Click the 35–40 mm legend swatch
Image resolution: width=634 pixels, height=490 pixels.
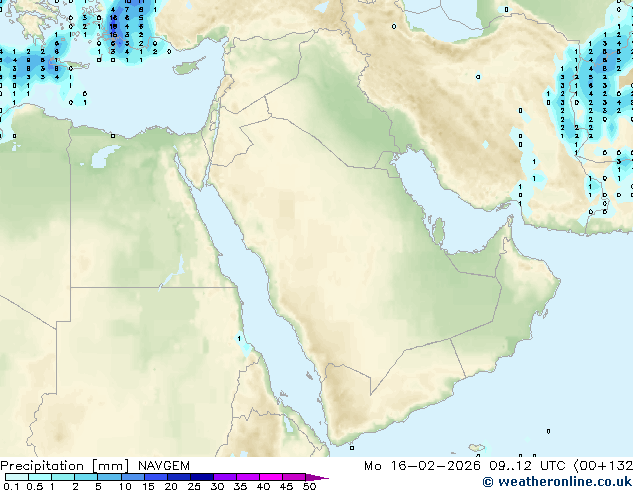[248, 477]
